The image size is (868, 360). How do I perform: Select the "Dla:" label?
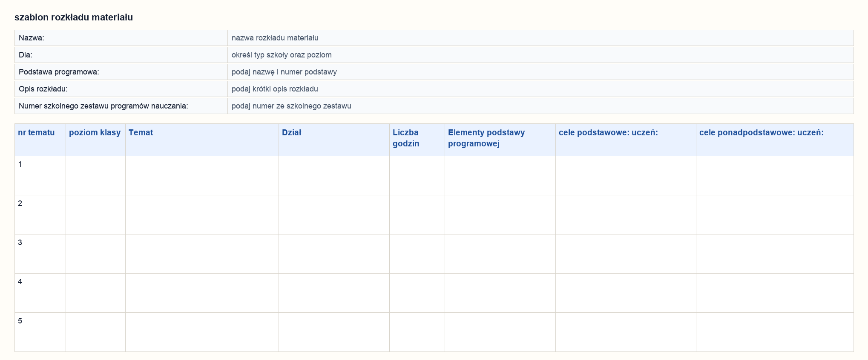point(26,55)
